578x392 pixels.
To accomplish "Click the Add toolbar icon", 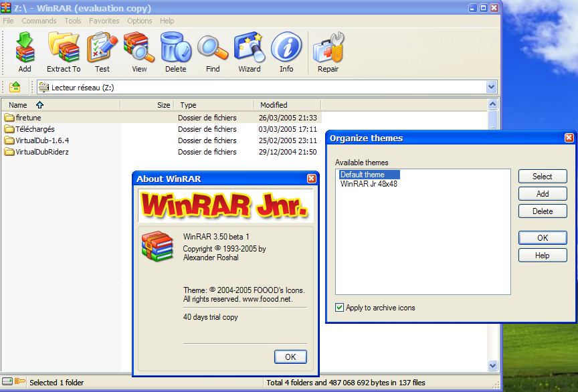I will click(x=25, y=48).
